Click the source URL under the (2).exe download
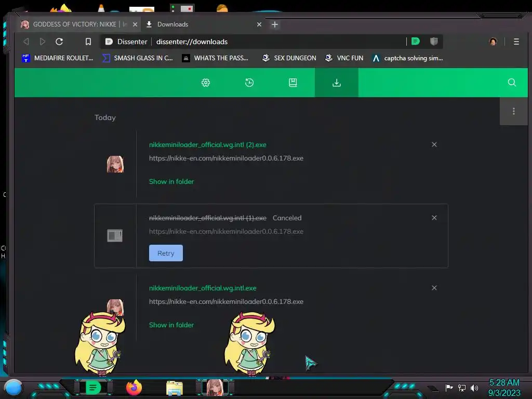 click(x=226, y=158)
